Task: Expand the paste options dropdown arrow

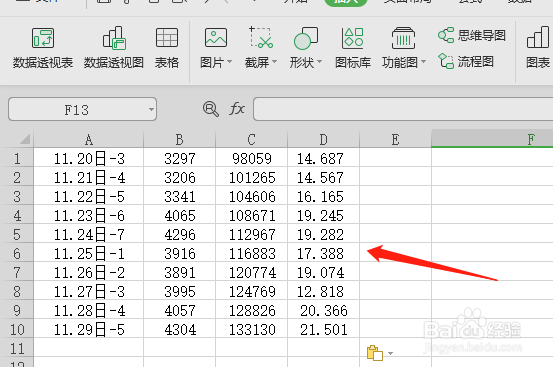Action: coord(390,353)
